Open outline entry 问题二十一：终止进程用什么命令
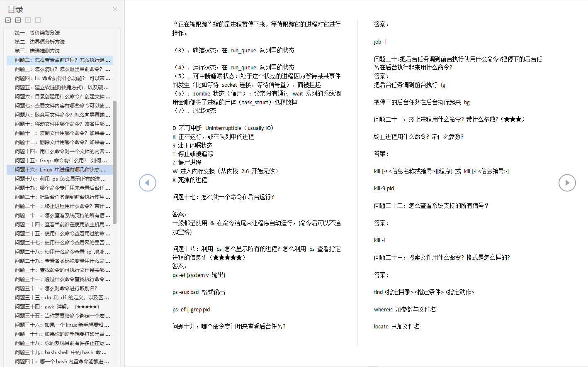This screenshot has width=588, height=367. (60, 206)
